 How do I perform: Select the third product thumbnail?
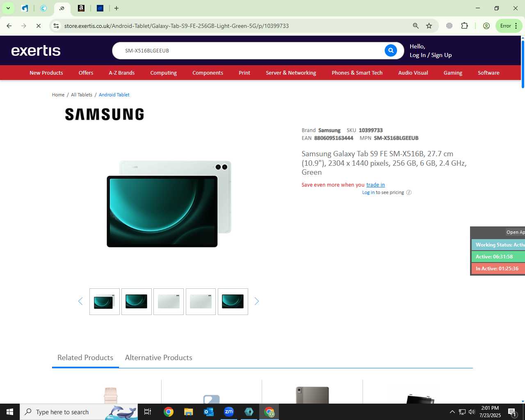169,301
